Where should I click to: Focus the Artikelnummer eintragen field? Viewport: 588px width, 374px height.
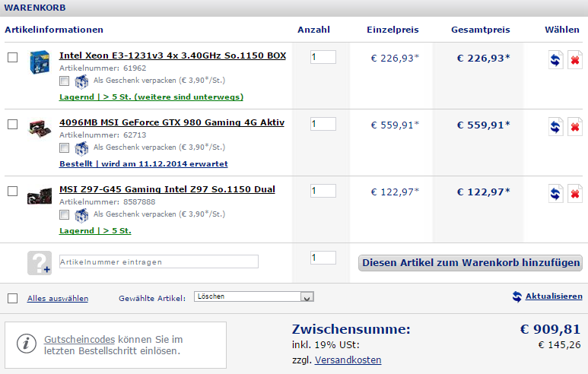(x=159, y=261)
